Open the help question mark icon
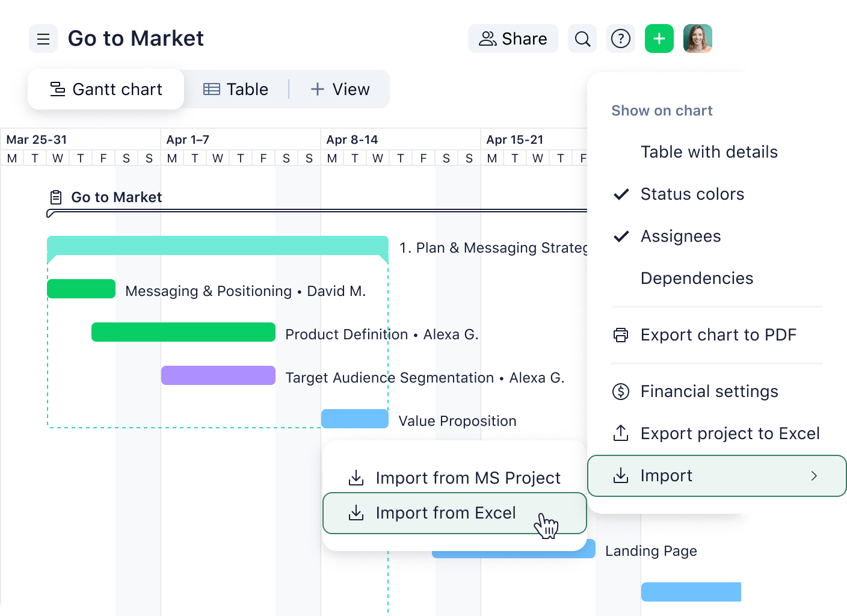The height and width of the screenshot is (616, 847). (x=620, y=39)
